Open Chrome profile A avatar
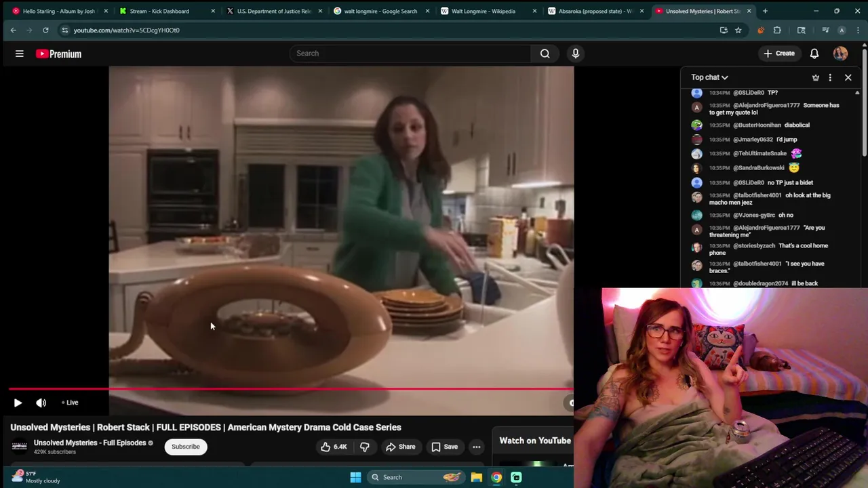868x488 pixels. (x=842, y=30)
